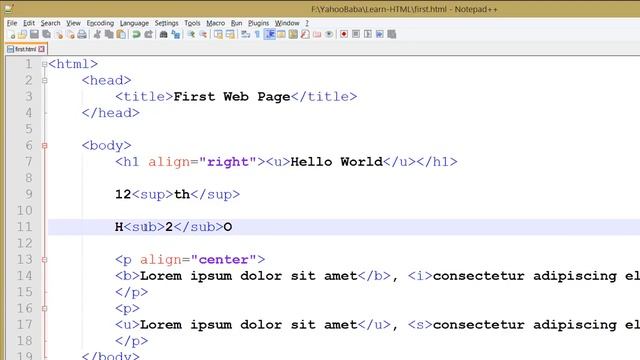Open the Search menu
The height and width of the screenshot is (360, 640).
coord(50,23)
